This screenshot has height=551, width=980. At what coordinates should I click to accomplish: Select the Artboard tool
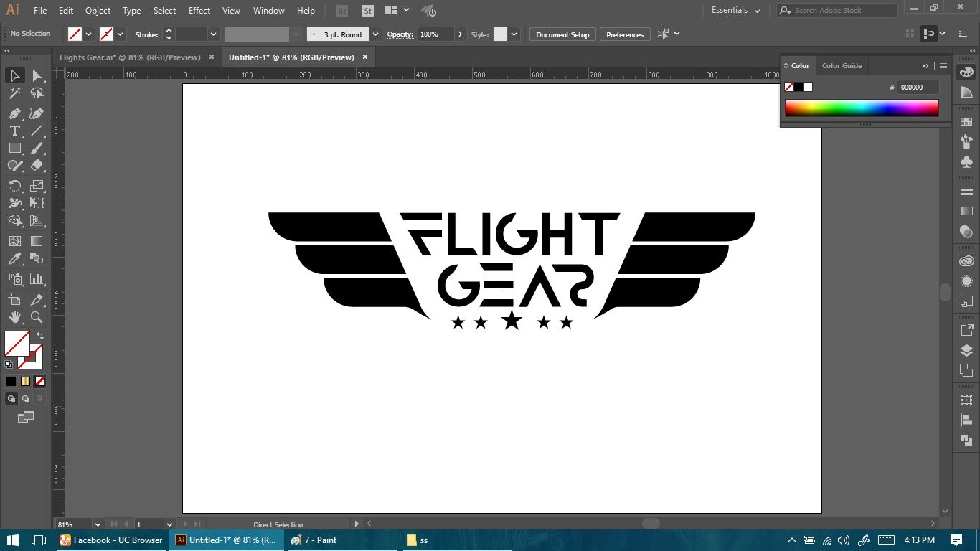[14, 300]
